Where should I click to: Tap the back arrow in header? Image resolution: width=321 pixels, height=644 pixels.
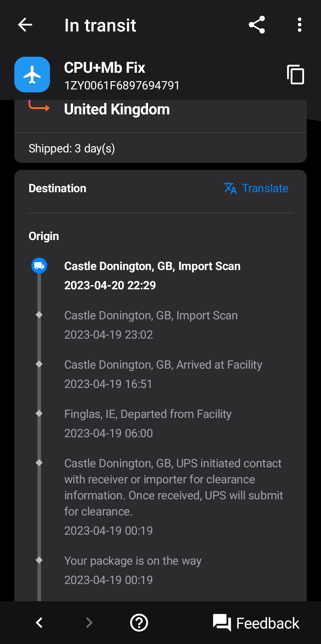coord(25,25)
